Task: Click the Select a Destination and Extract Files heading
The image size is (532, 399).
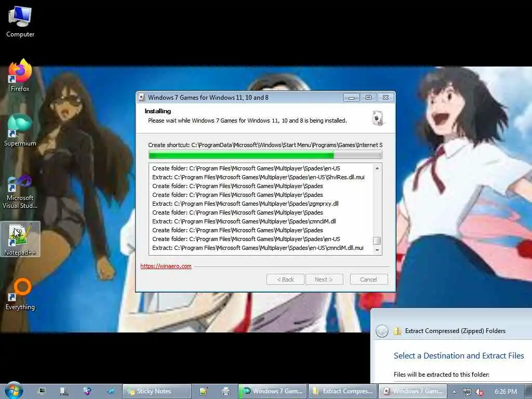Action: click(x=459, y=355)
